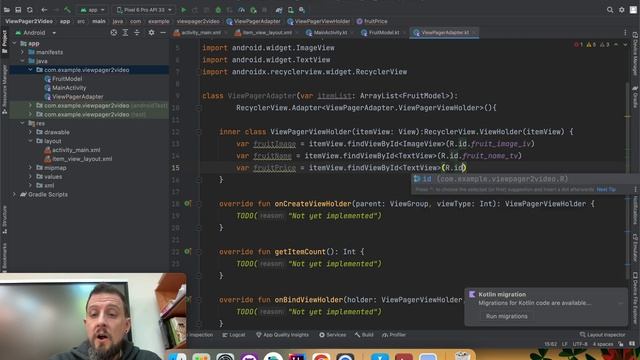Screen dimensions: 640x360
Task: Click the yellow warning count indicator in editor
Action: (591, 45)
